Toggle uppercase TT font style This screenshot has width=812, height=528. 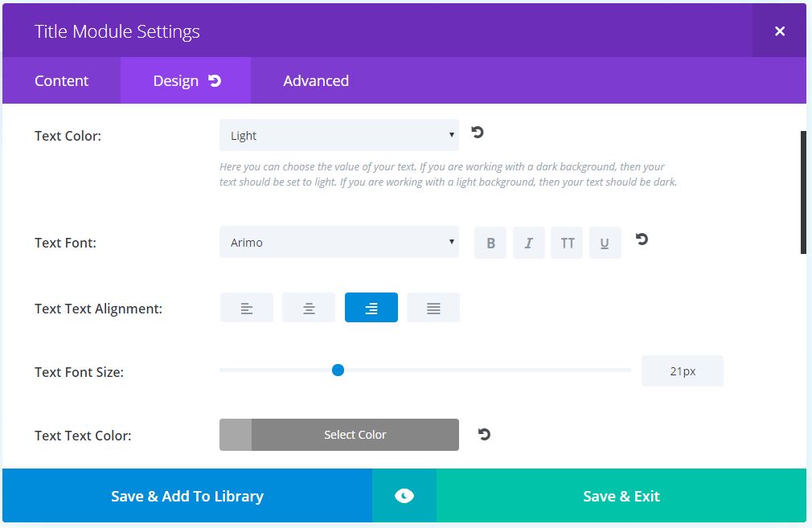tap(567, 243)
